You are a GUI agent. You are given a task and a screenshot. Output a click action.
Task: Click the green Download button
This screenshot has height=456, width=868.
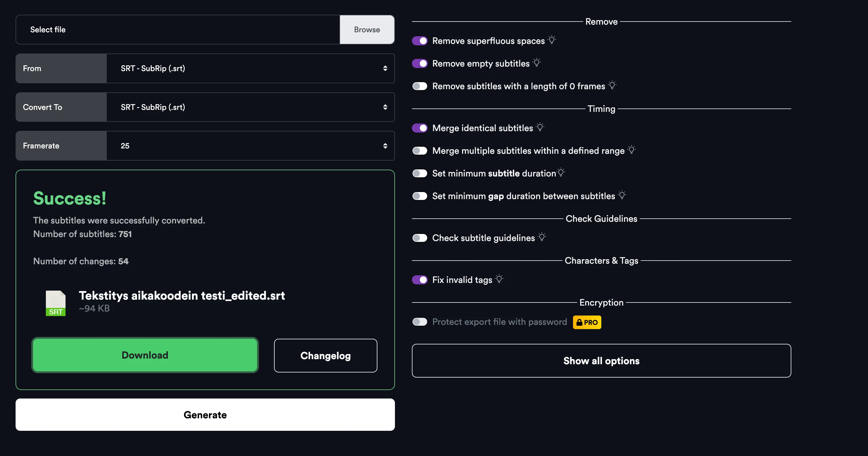(145, 355)
